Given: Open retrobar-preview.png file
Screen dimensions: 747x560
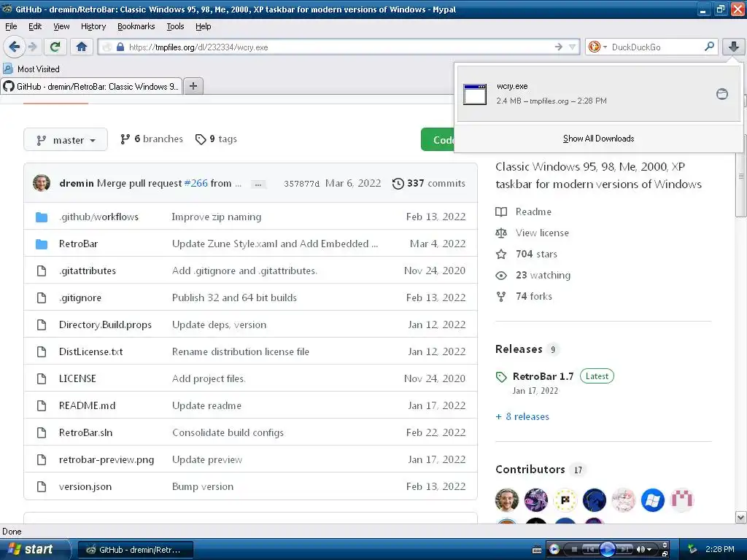Looking at the screenshot, I should point(107,460).
